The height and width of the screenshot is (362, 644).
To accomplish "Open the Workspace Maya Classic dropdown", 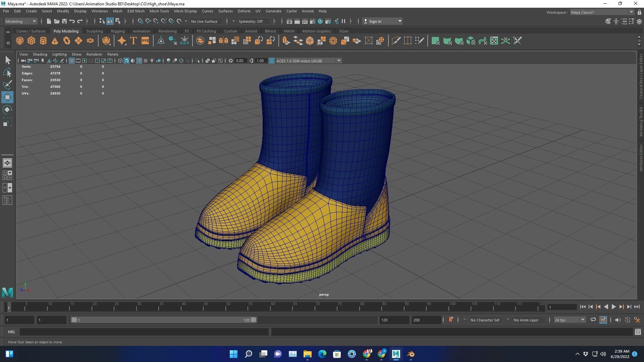I will (x=602, y=12).
